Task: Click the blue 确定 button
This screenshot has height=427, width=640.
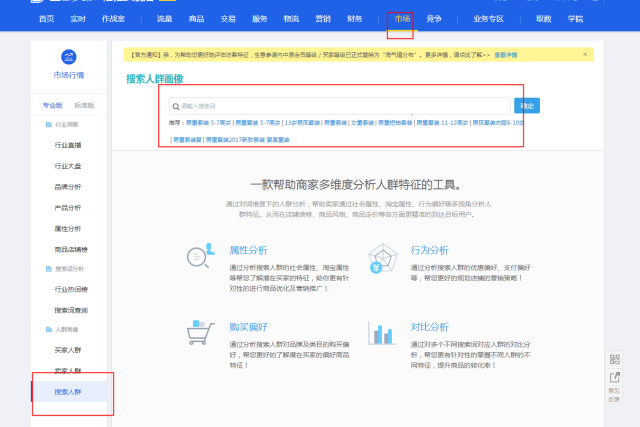Action: [x=527, y=106]
